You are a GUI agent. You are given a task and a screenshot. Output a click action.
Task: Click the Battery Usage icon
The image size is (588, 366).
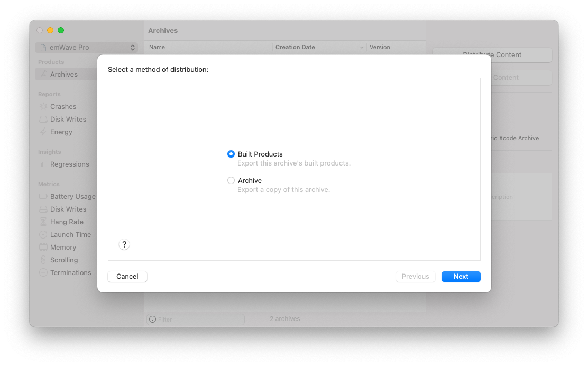tap(43, 197)
